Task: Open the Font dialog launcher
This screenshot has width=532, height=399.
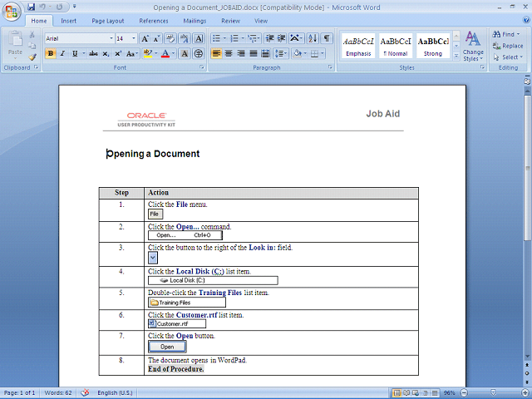Action: [x=202, y=67]
